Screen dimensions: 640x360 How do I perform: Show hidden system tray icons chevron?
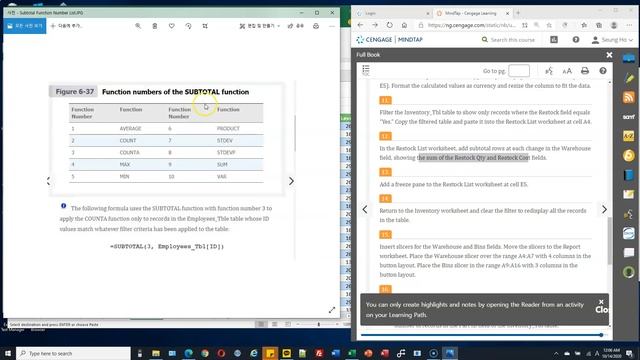[x=556, y=353]
